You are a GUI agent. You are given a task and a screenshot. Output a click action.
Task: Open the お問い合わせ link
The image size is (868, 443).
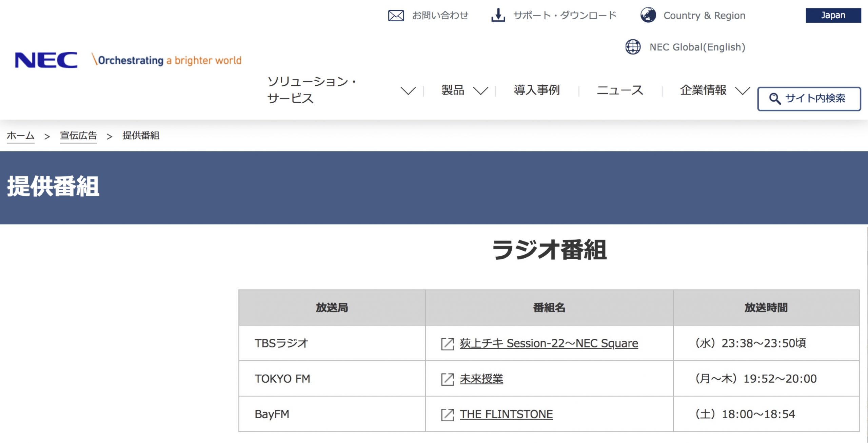point(440,15)
